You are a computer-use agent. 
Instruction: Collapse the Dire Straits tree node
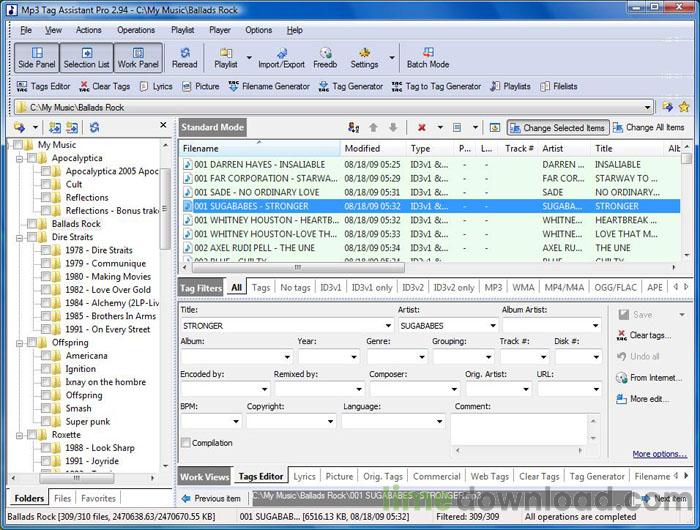pos(18,237)
